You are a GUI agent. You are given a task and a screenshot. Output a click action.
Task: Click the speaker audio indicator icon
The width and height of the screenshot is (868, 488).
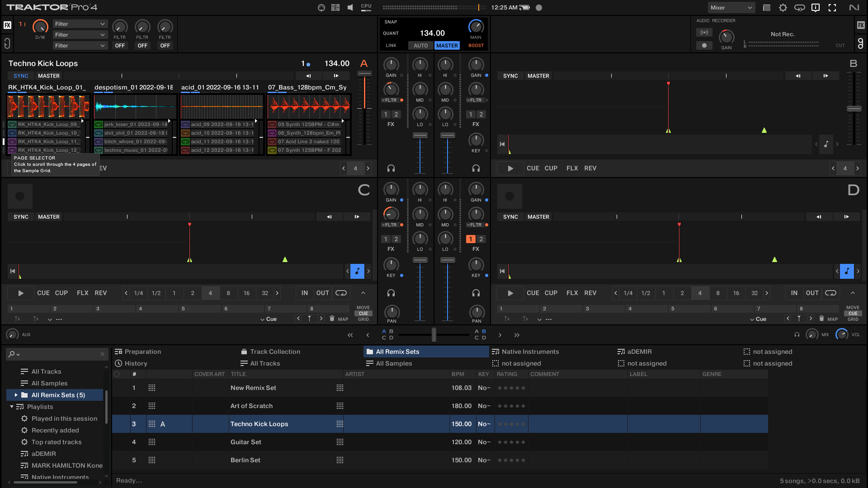coord(350,8)
